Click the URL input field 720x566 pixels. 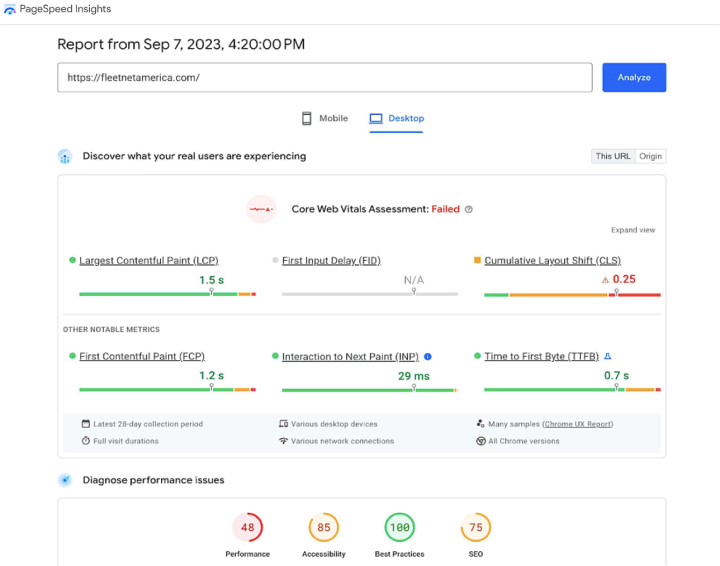click(324, 77)
